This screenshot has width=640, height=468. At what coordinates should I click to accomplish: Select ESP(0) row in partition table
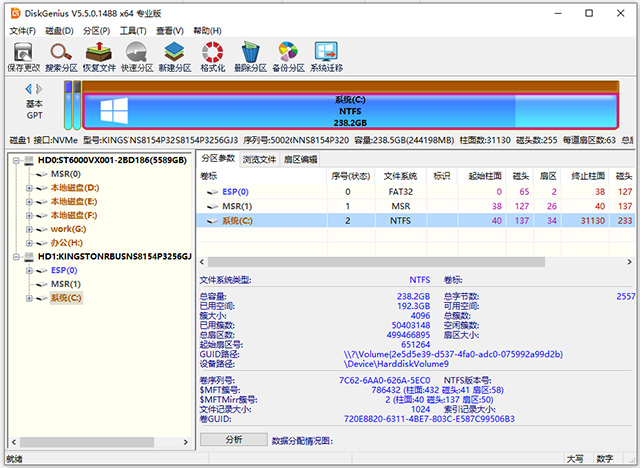tap(416, 192)
